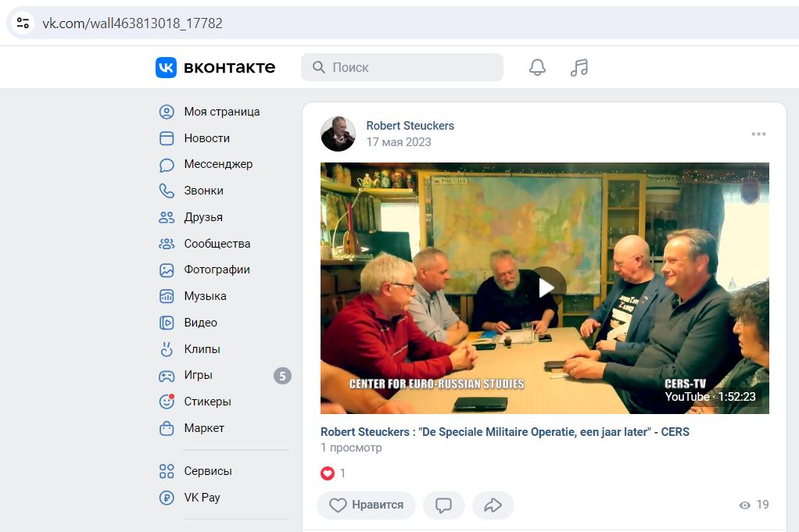This screenshot has height=532, width=799.
Task: Click the post views eye icon
Action: tap(744, 505)
